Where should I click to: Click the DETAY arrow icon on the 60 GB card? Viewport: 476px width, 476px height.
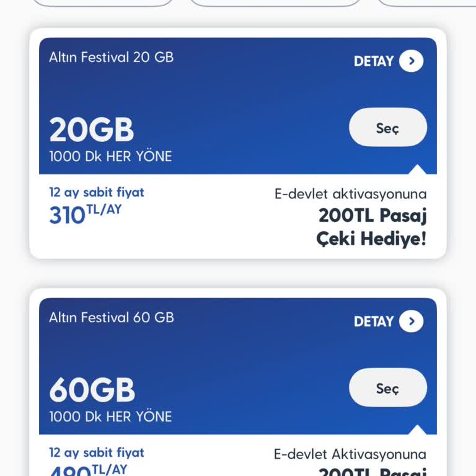411,321
